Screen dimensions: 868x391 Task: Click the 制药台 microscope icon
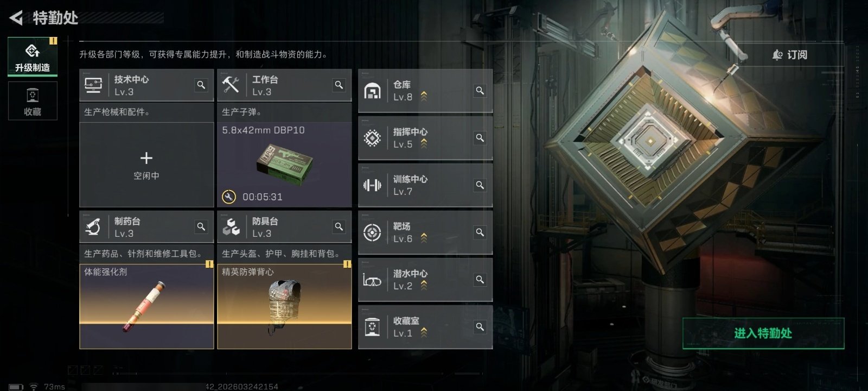point(93,227)
